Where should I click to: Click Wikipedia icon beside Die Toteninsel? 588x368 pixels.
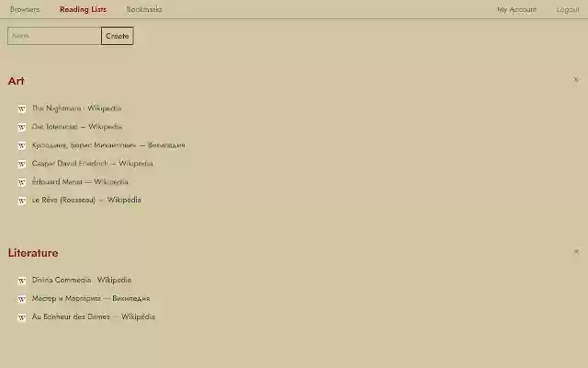coord(22,127)
